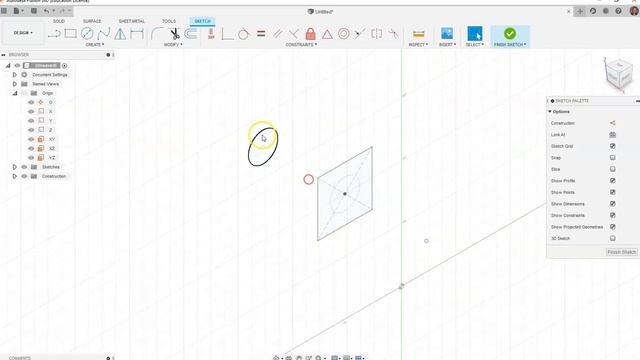The image size is (640, 360).
Task: Switch to the Tools tab
Action: click(169, 21)
